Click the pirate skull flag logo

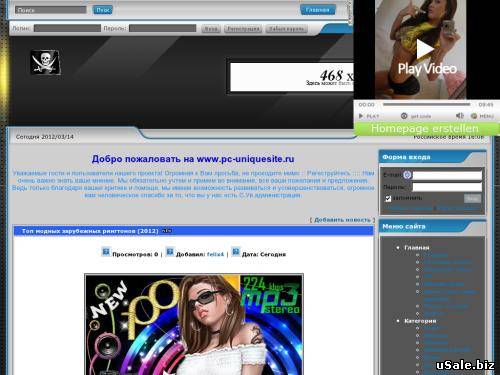tap(45, 62)
